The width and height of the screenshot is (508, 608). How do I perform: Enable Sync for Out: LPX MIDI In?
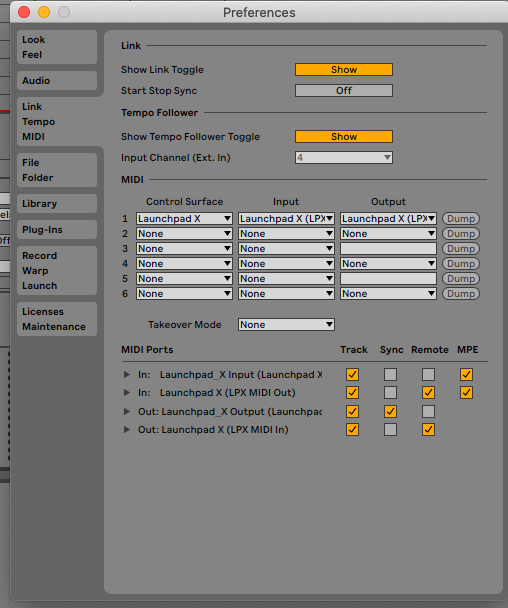tap(390, 430)
